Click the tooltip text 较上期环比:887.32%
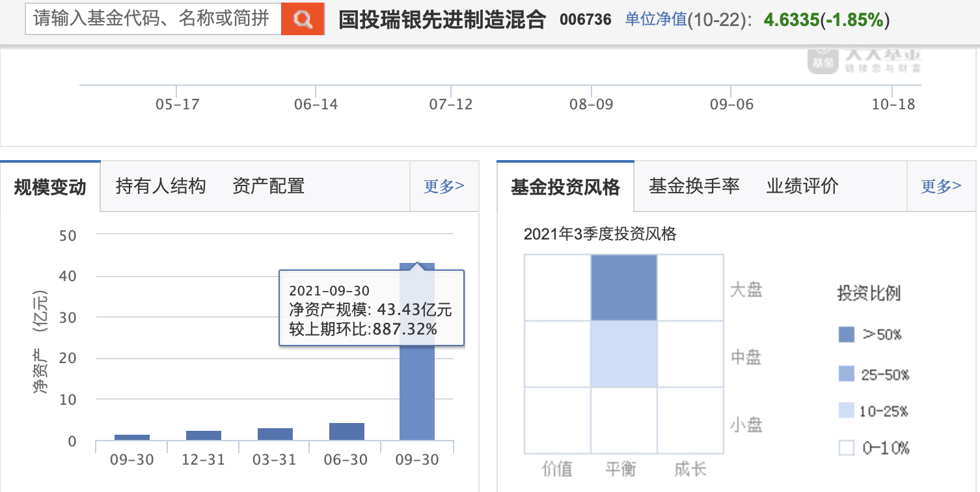The height and width of the screenshot is (492, 980). 363,329
